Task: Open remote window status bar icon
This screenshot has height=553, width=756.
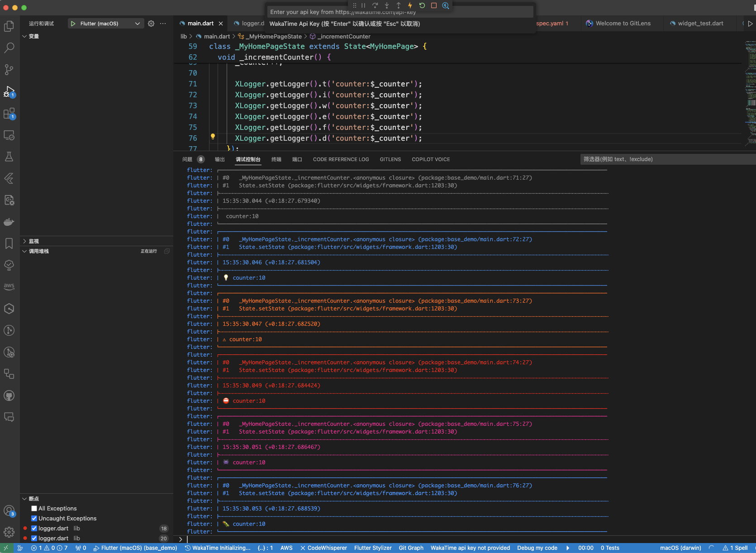Action: (x=6, y=548)
